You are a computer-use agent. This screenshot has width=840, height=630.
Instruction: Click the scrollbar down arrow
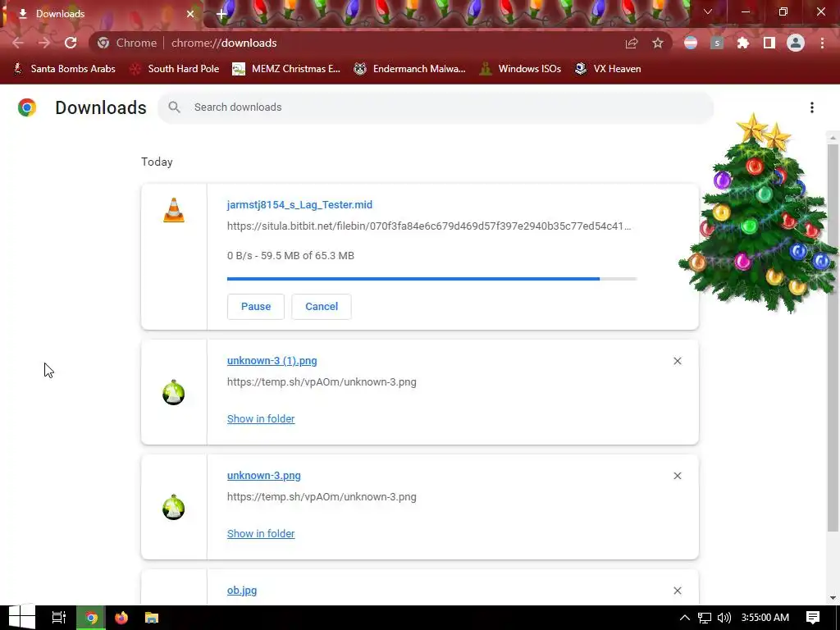[833, 598]
